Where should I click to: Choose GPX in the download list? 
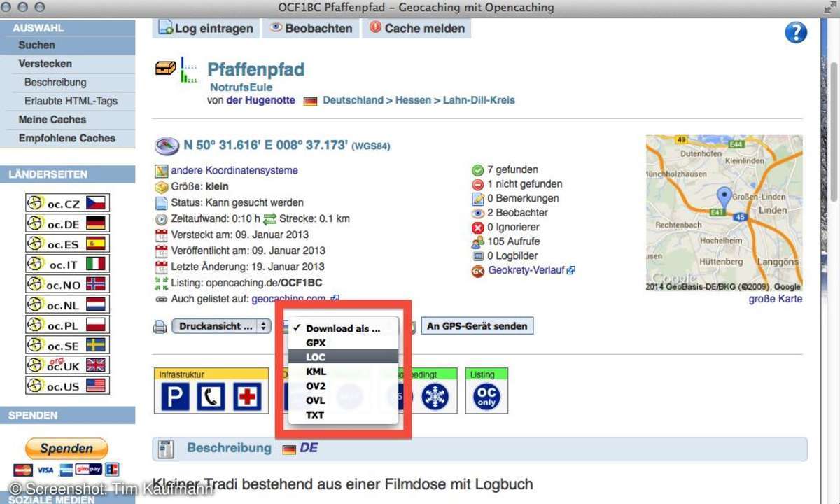point(316,343)
